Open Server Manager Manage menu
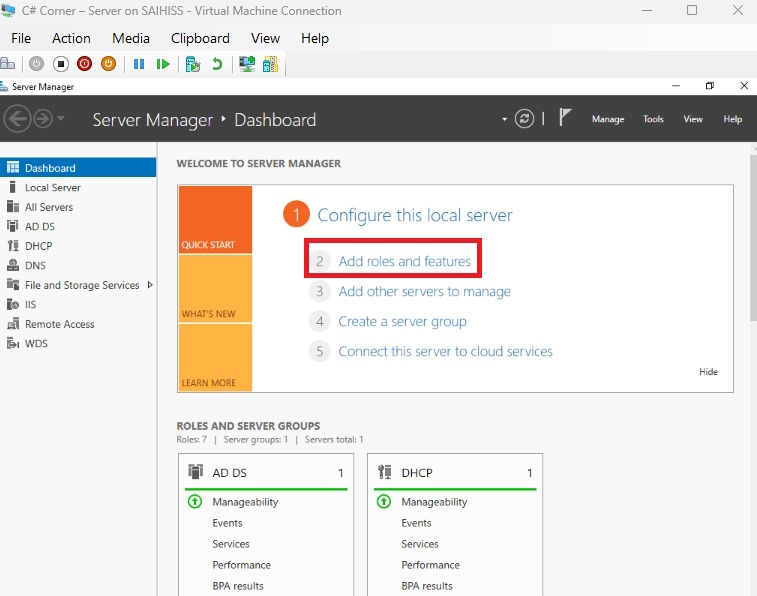This screenshot has width=757, height=596. [608, 119]
